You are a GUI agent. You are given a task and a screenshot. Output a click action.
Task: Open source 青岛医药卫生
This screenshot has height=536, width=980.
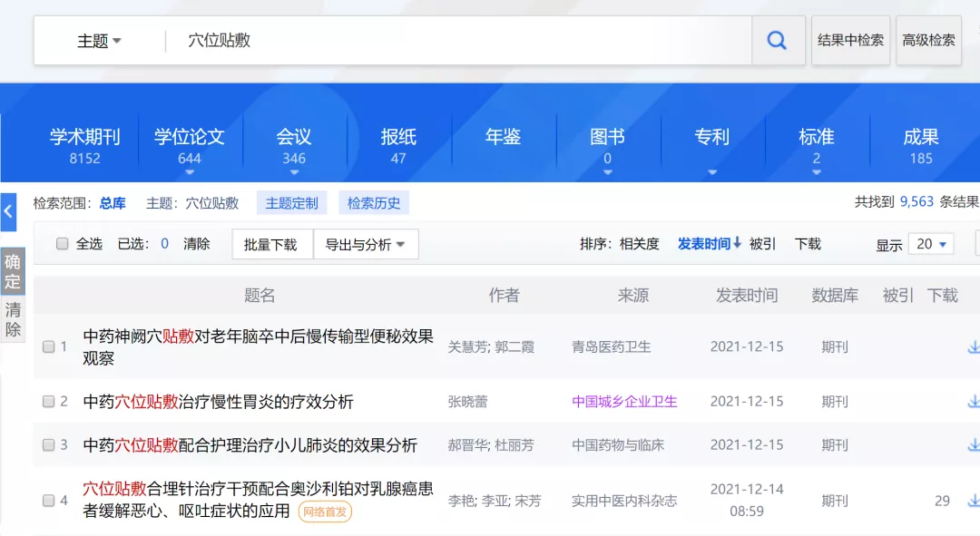pos(612,347)
